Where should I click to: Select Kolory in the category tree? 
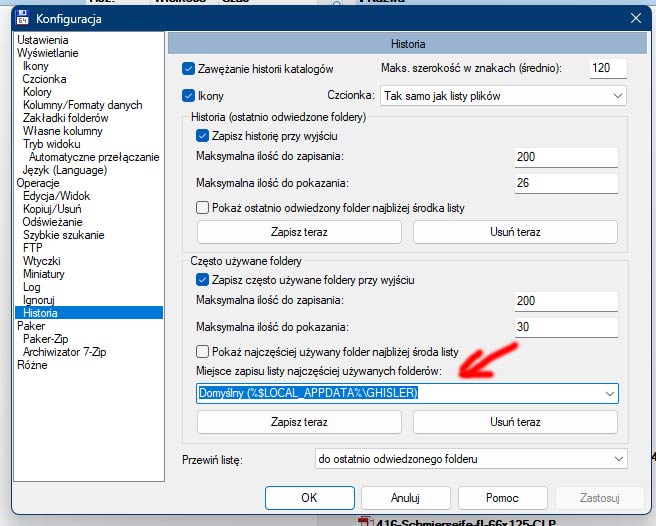[37, 92]
